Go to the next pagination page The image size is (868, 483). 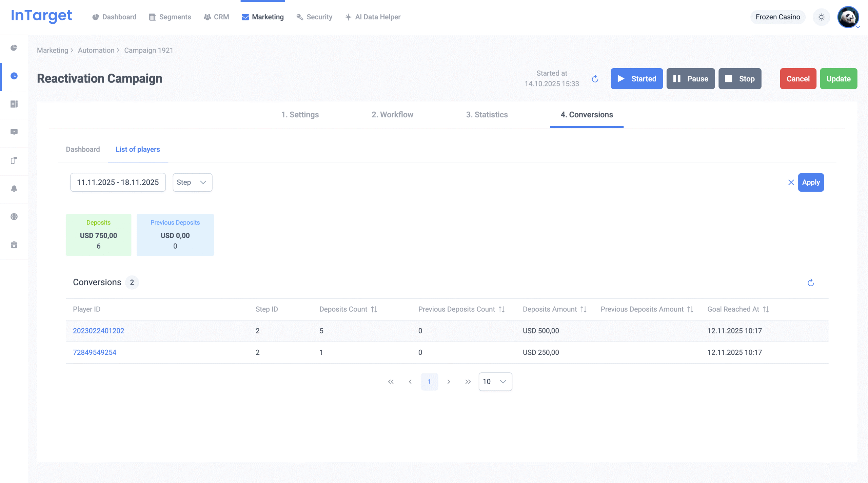449,382
